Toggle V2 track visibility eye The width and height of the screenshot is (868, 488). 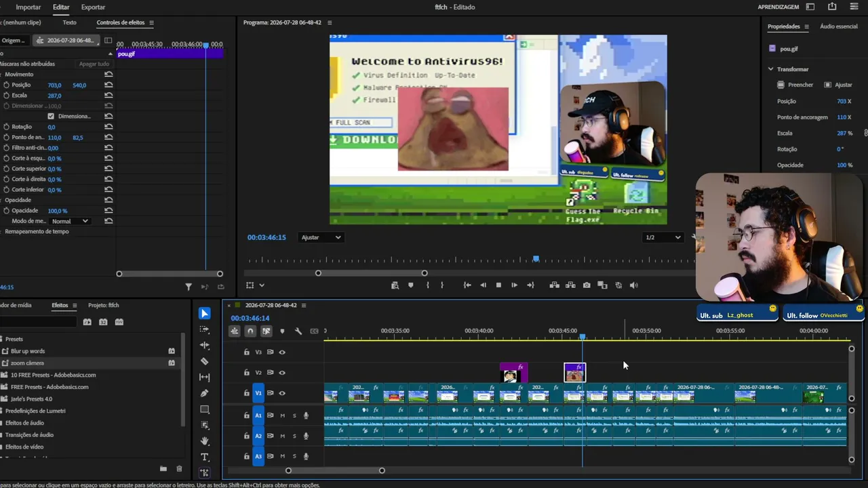(282, 373)
